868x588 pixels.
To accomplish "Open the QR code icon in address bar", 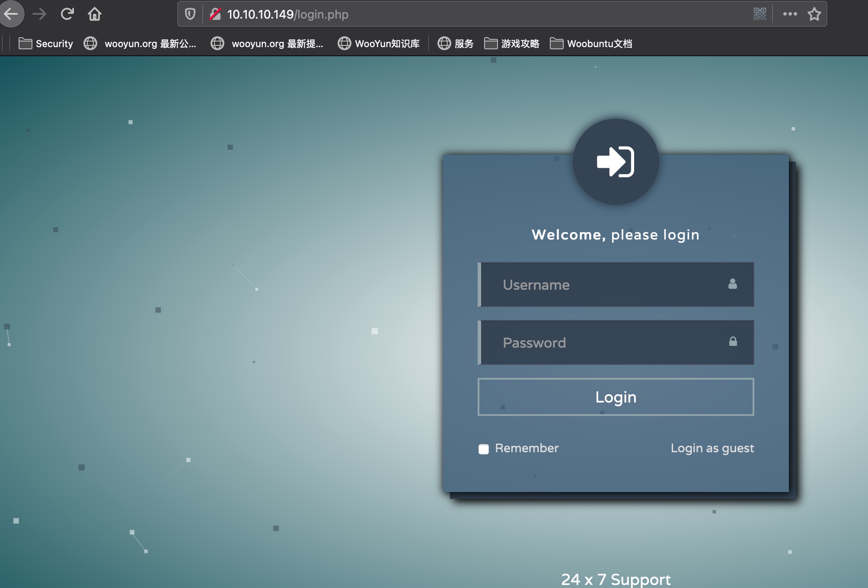I will [x=759, y=14].
